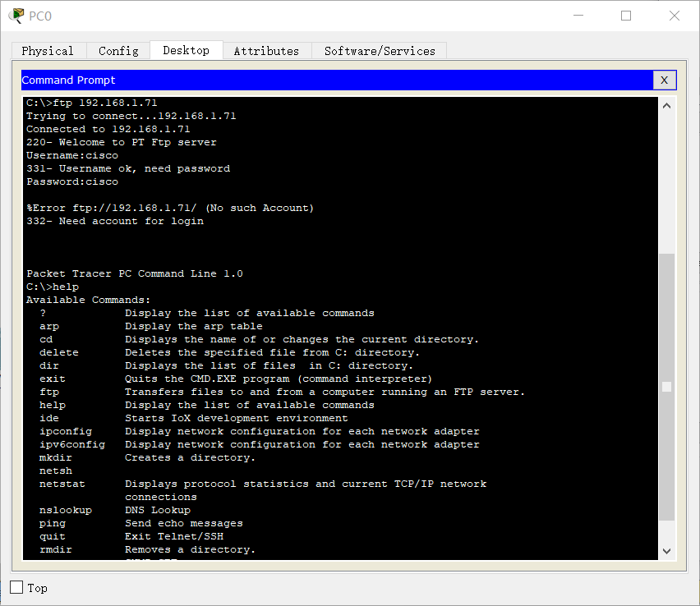Click the '%Error ftp://192.168.1.71/' line
This screenshot has width=700, height=606.
click(x=169, y=208)
